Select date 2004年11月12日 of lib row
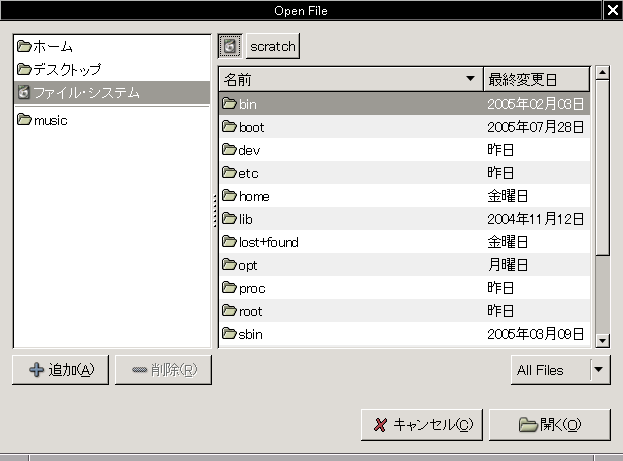 coord(535,219)
